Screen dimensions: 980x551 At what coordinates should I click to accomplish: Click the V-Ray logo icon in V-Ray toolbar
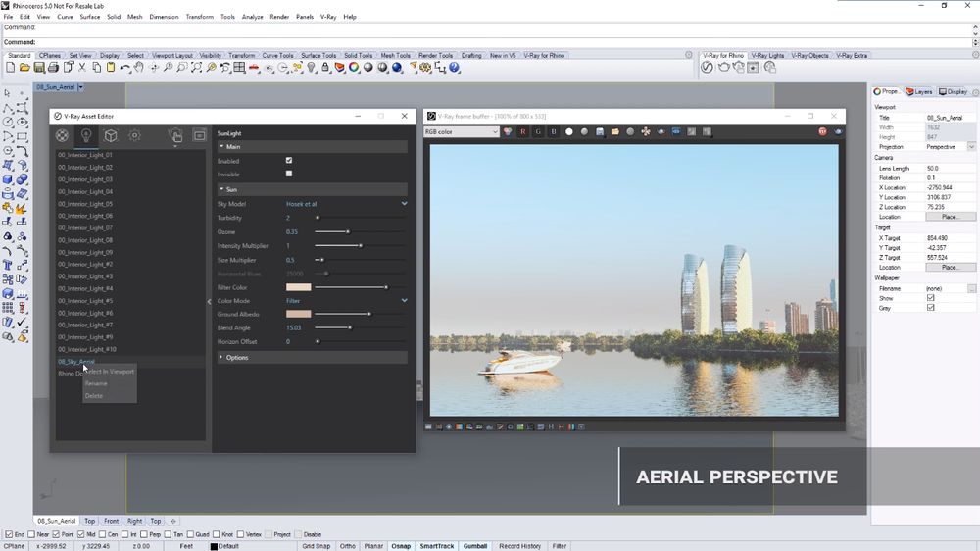(x=707, y=68)
